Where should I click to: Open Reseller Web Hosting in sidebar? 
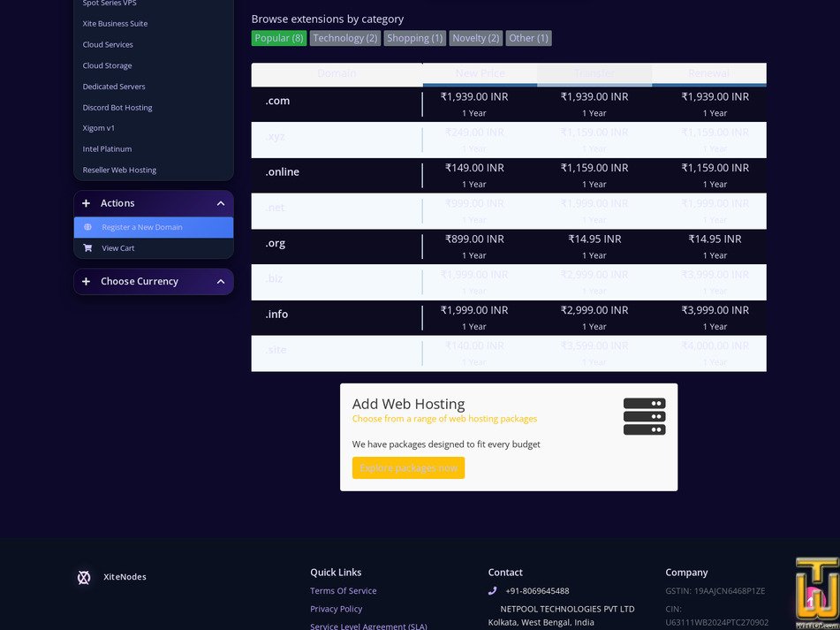point(119,170)
